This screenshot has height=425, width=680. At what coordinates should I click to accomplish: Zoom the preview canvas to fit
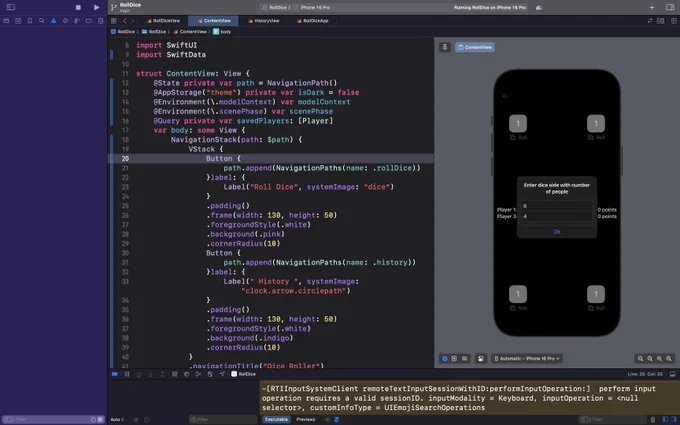[x=660, y=359]
